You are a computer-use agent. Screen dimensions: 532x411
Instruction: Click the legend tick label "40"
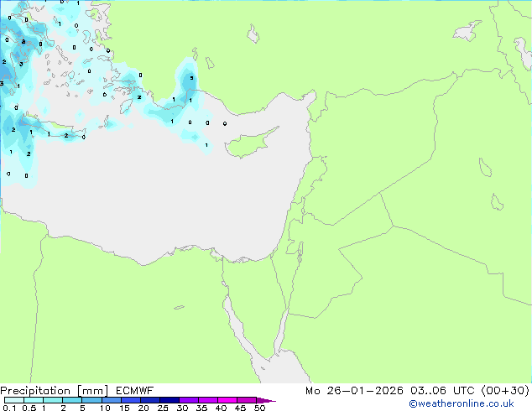point(221,408)
